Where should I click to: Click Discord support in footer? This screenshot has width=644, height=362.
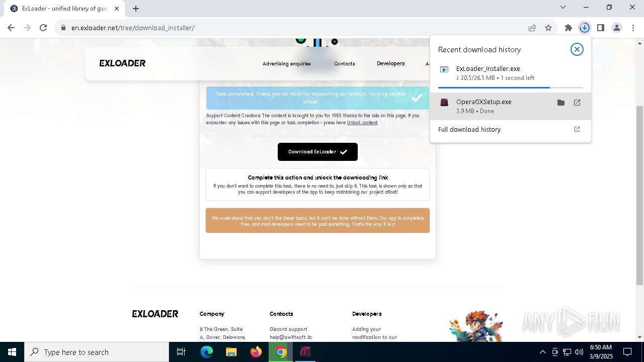(288, 329)
